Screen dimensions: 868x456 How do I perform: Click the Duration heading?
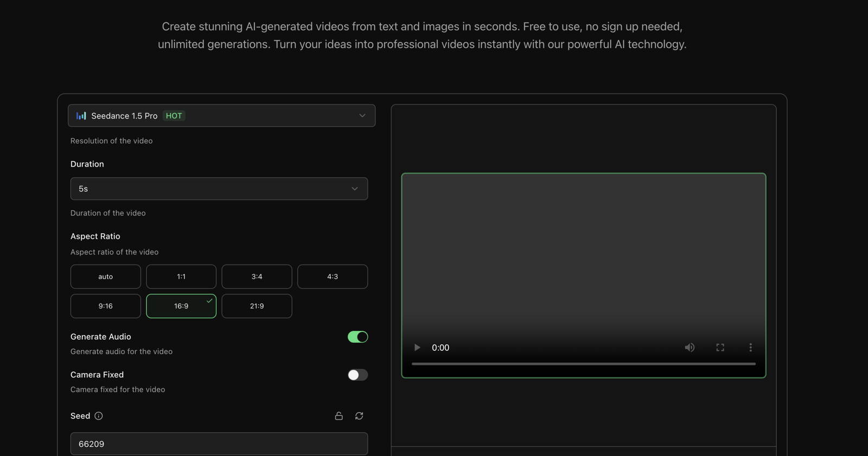click(87, 164)
